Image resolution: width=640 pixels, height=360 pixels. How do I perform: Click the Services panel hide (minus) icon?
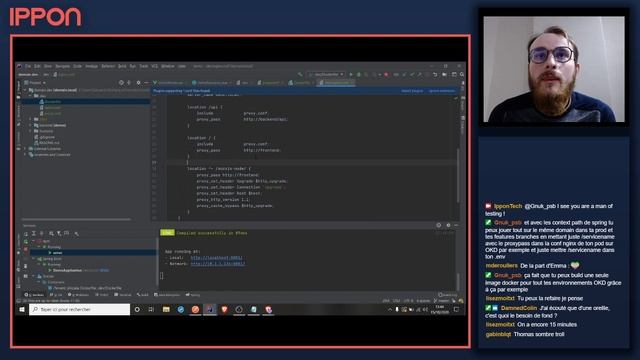tap(456, 225)
